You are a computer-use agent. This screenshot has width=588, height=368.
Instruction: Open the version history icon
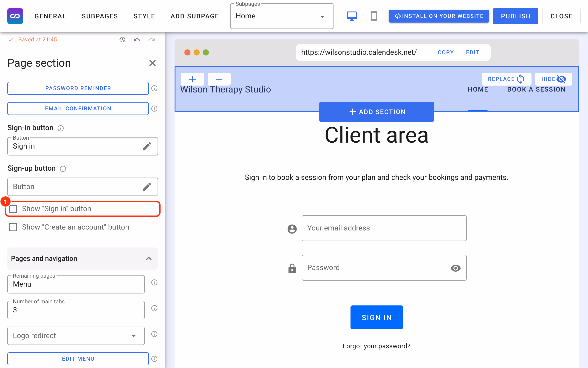[122, 39]
